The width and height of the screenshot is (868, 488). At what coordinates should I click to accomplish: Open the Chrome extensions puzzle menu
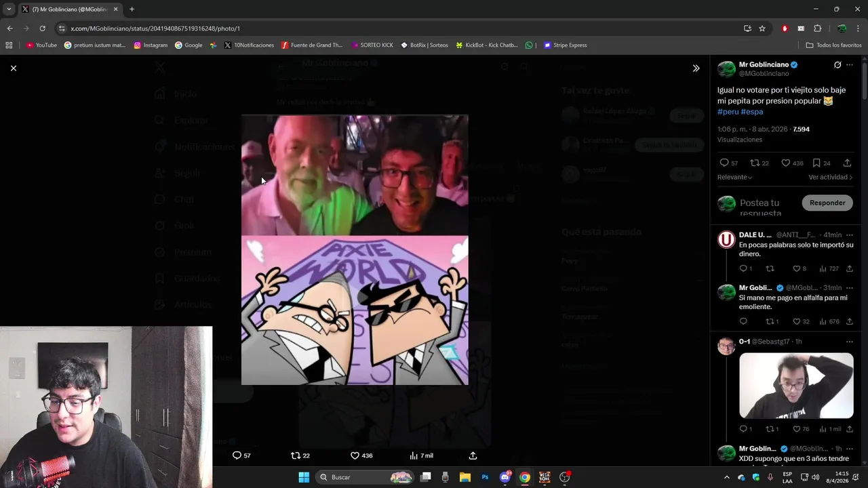pos(817,28)
